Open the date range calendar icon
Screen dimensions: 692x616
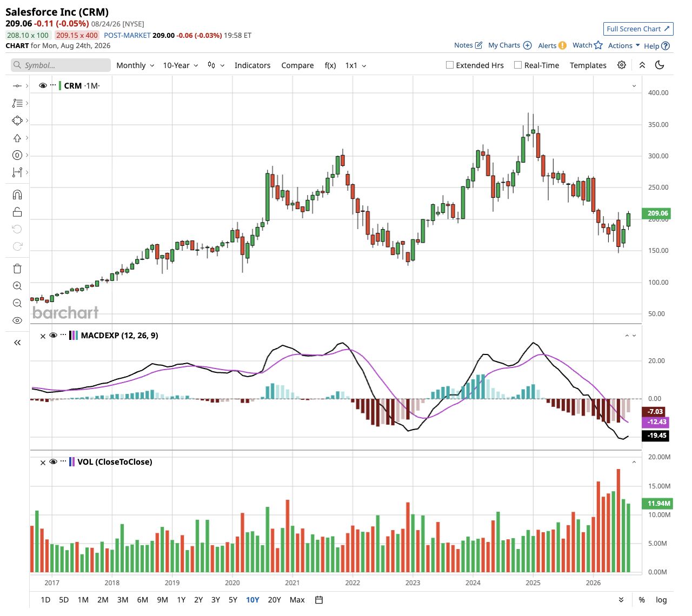tap(319, 600)
